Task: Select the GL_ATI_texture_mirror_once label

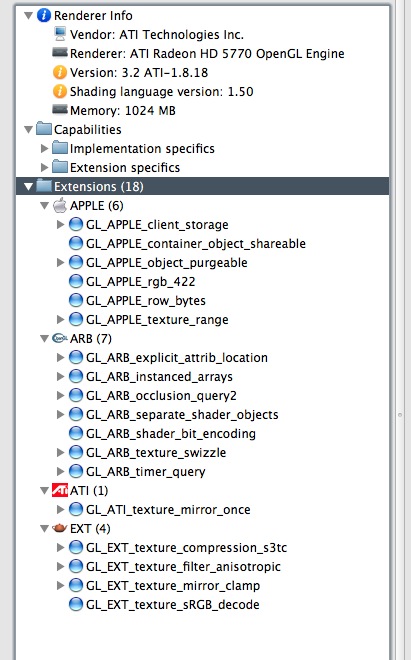Action: tap(168, 509)
